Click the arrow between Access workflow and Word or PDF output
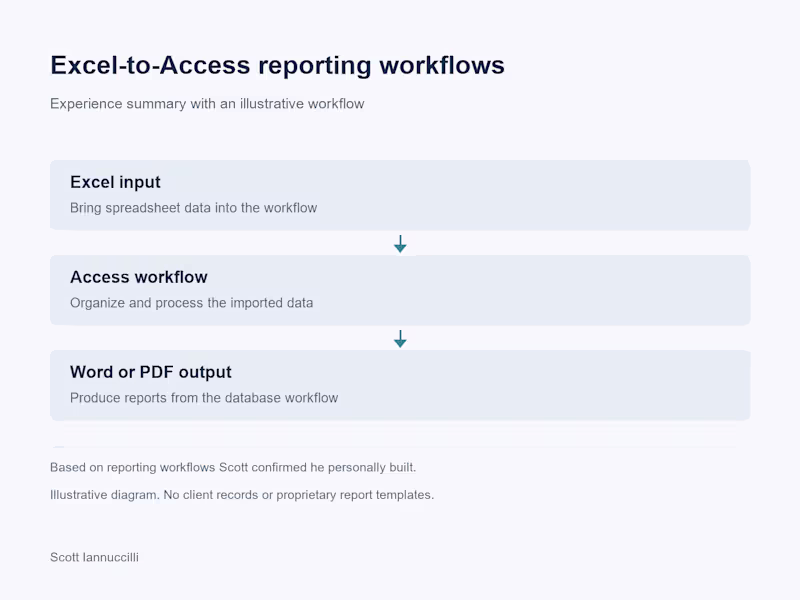 click(x=401, y=339)
